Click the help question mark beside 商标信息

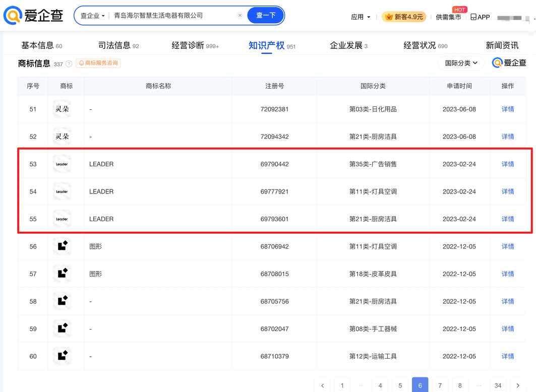69,63
